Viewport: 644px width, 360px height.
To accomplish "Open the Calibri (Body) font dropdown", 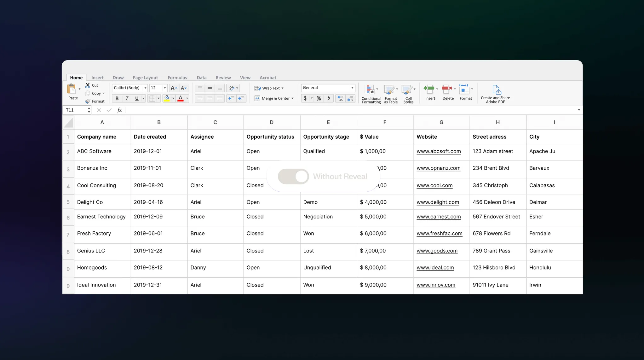I will pos(145,88).
